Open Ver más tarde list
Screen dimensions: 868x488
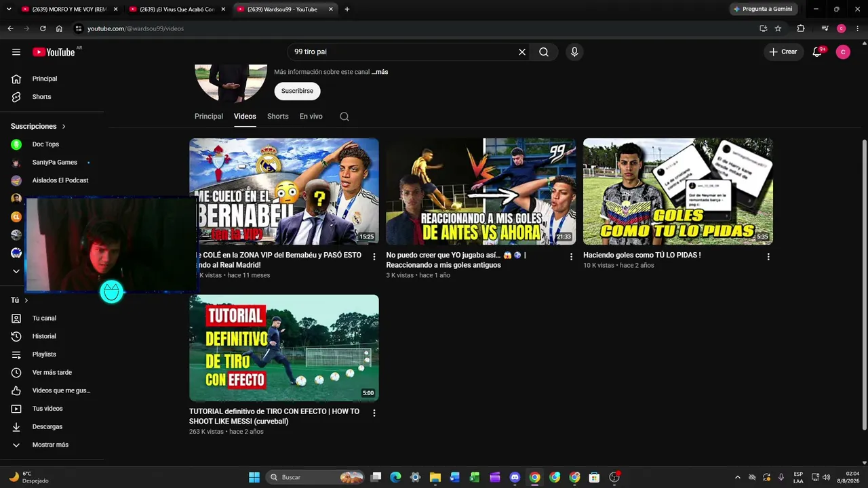[x=52, y=372]
